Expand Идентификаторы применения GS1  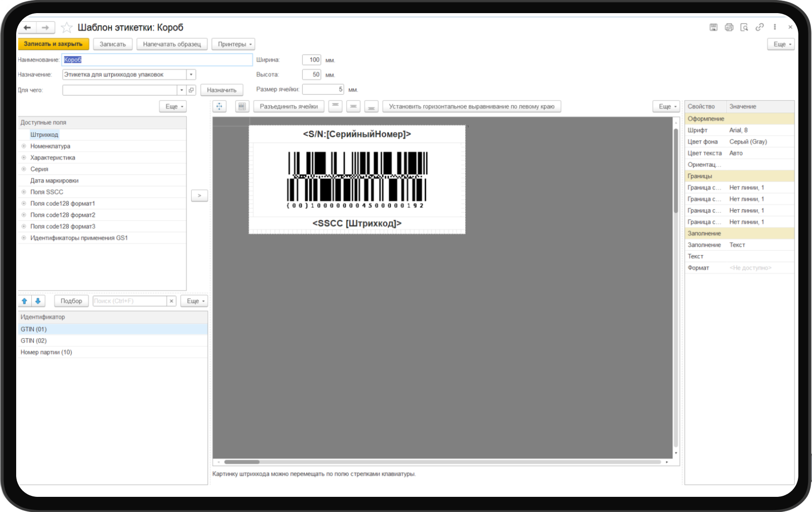24,238
